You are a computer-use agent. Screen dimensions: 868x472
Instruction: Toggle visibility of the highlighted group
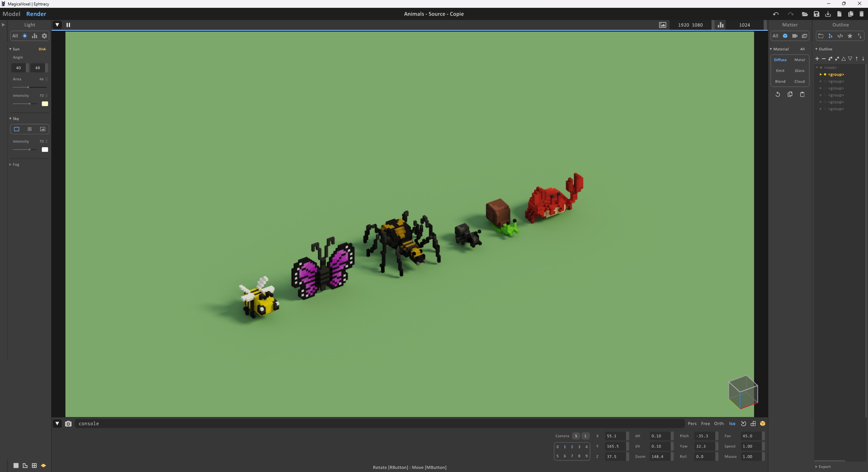(x=825, y=75)
